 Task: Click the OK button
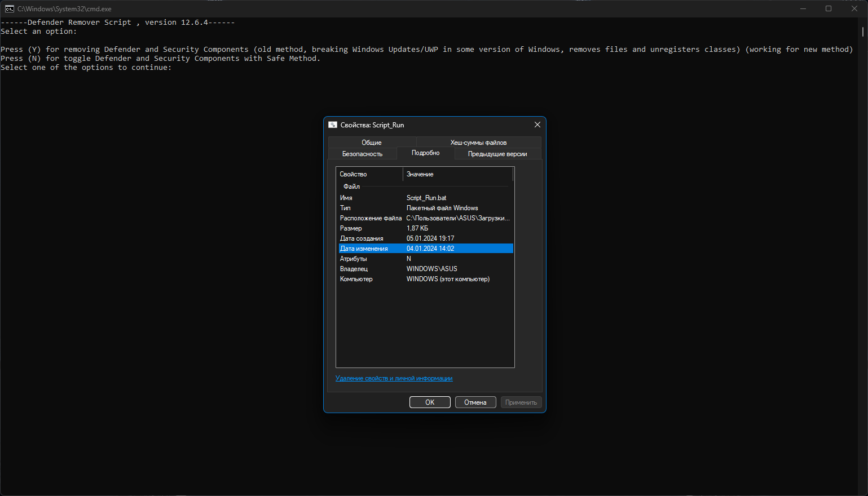(x=430, y=402)
